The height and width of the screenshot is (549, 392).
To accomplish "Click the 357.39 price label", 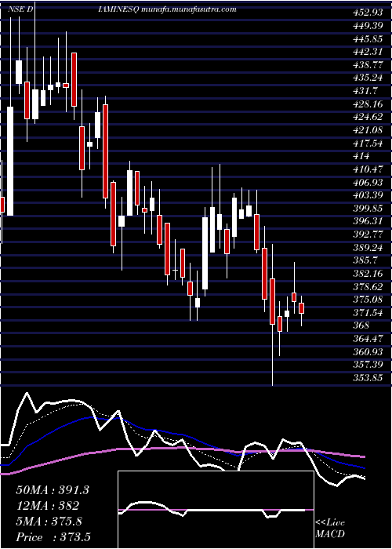I will click(368, 365).
